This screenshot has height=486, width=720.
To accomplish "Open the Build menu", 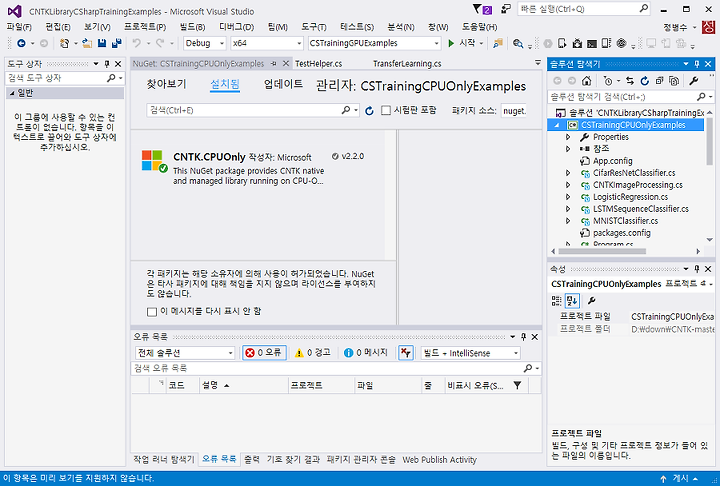I will pyautogui.click(x=192, y=27).
